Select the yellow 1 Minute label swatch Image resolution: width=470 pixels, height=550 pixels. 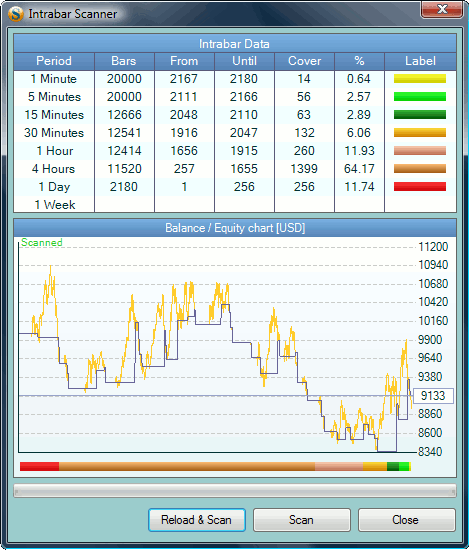420,79
